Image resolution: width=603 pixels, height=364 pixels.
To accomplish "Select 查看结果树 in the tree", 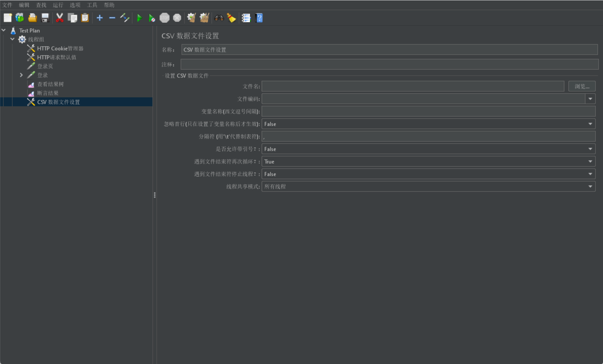I will [50, 84].
